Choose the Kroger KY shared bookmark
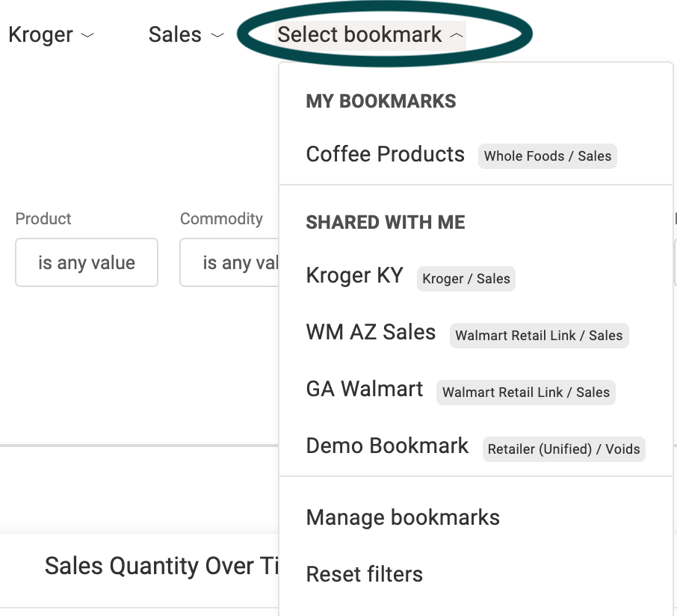 click(x=354, y=275)
